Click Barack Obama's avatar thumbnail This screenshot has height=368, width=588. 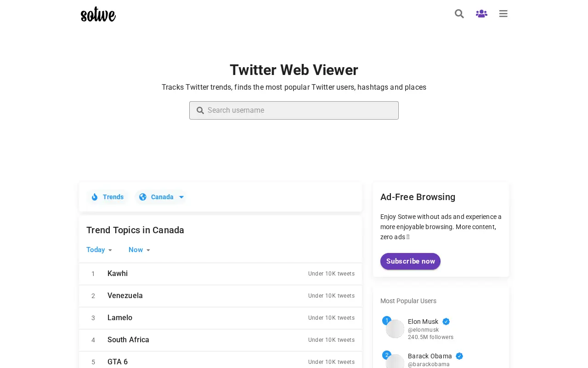coord(395,361)
